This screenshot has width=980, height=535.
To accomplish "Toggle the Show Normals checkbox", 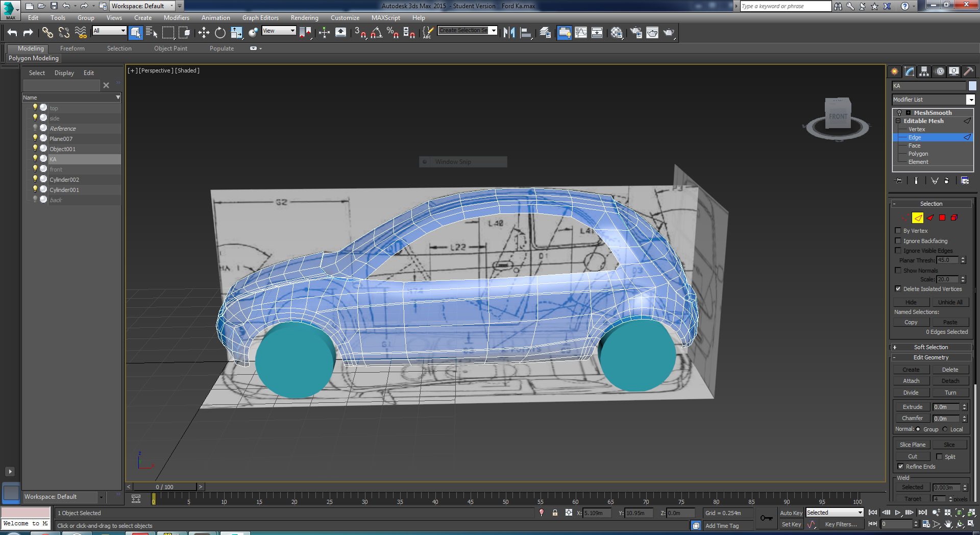I will click(x=898, y=271).
